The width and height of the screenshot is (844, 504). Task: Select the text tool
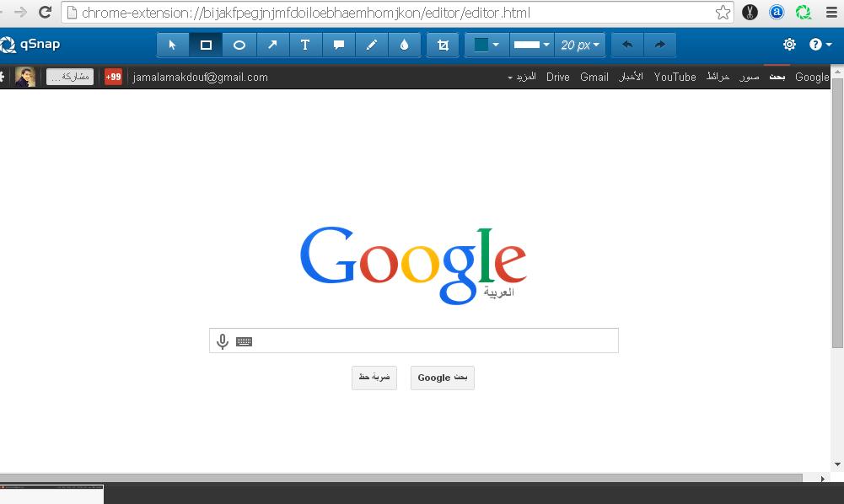[305, 45]
